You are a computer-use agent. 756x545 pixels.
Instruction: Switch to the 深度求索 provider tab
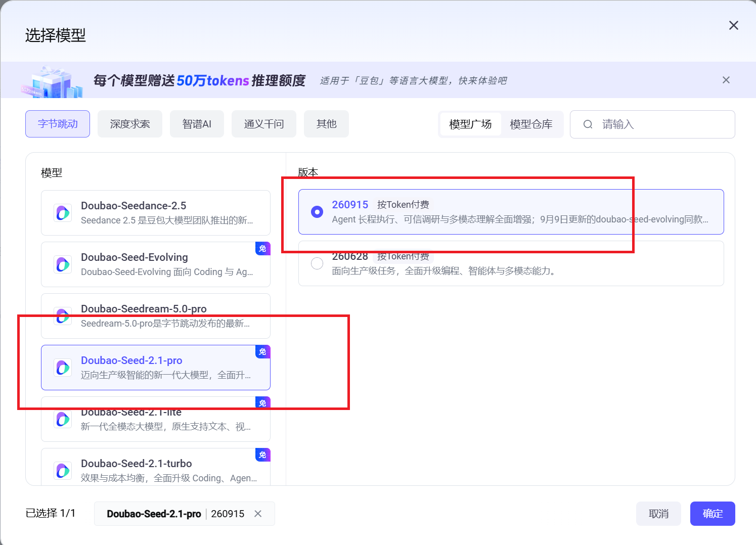(130, 124)
